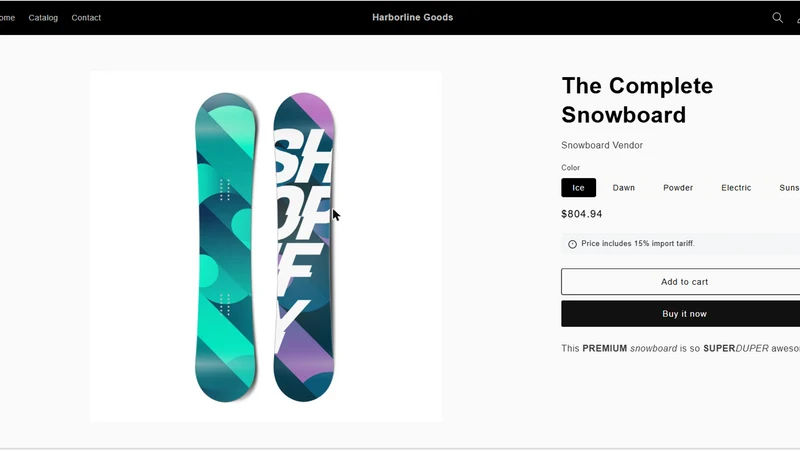Click the PREMIUM snowboard description text
The image size is (800, 450).
[x=681, y=348]
